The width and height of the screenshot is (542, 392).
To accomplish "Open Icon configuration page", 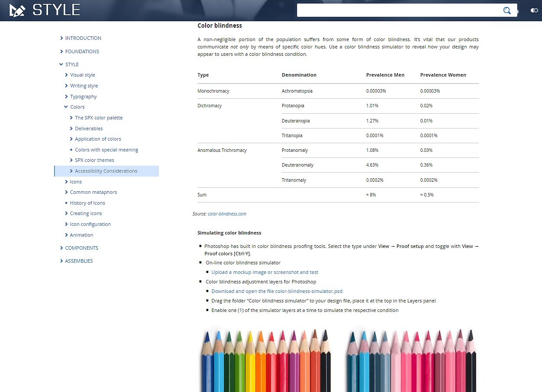I will click(90, 224).
